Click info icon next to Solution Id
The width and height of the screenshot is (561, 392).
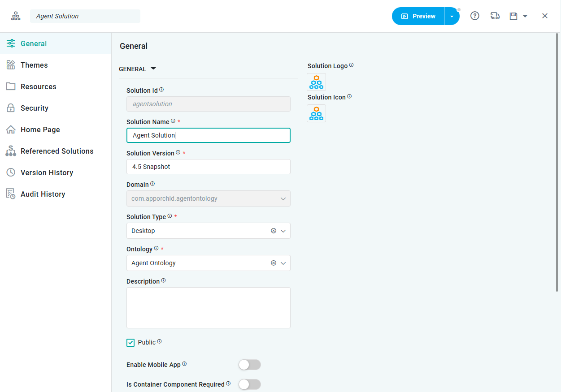[161, 90]
